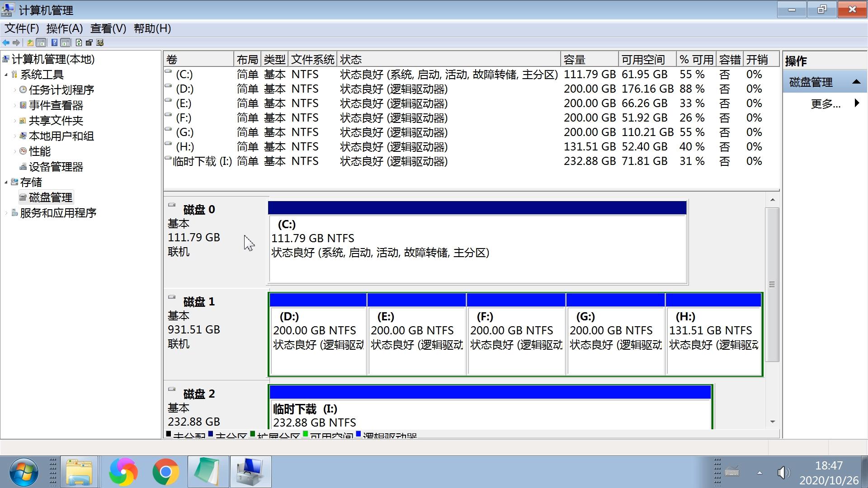Open Chrome from the taskbar

pos(165,472)
